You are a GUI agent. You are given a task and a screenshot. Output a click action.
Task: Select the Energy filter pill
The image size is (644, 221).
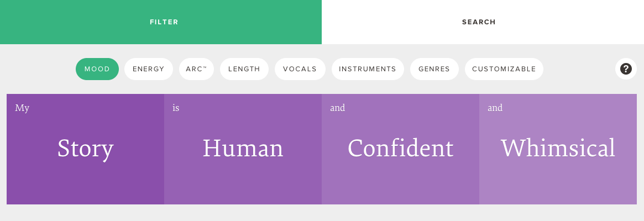point(149,69)
